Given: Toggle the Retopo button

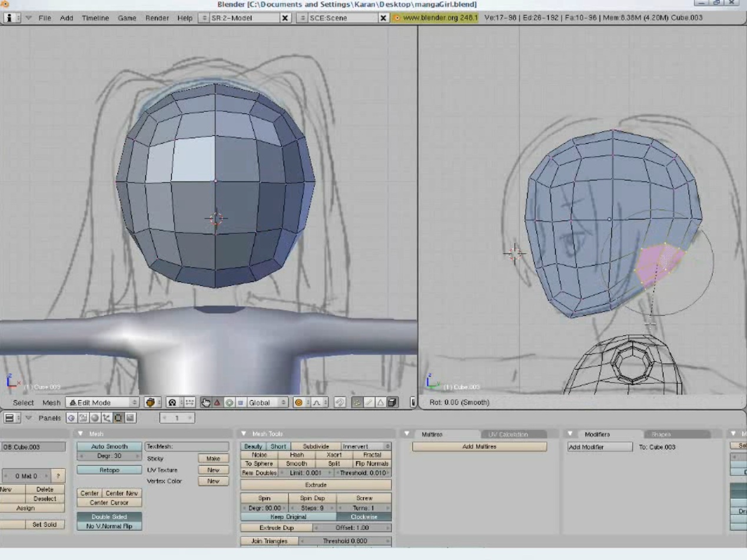Looking at the screenshot, I should point(109,470).
